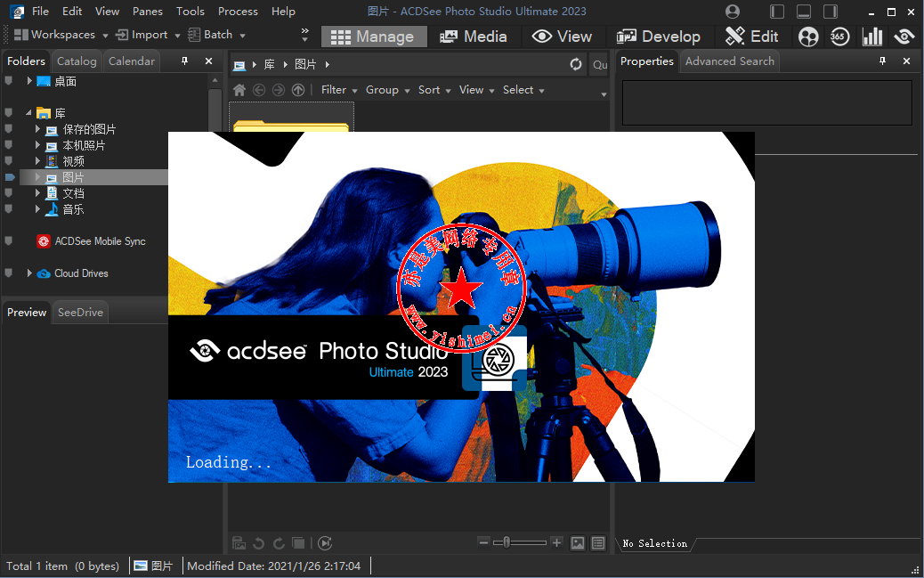Open the Tools menu

[x=190, y=12]
